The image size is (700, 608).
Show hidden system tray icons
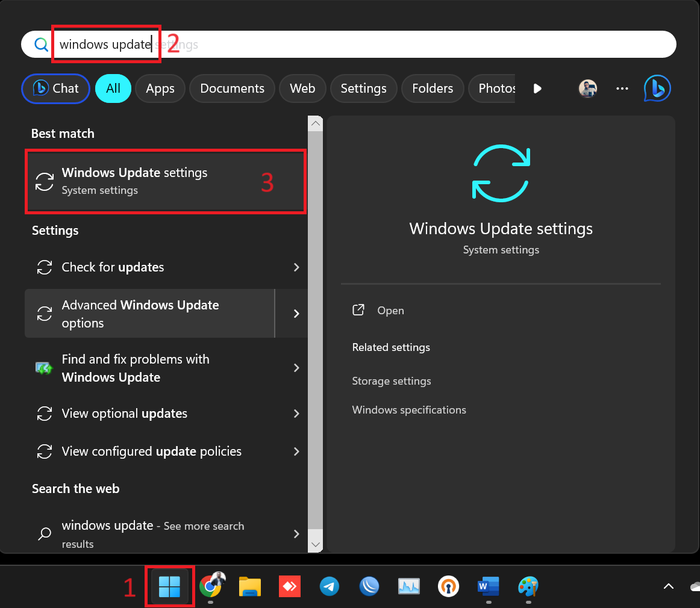668,586
